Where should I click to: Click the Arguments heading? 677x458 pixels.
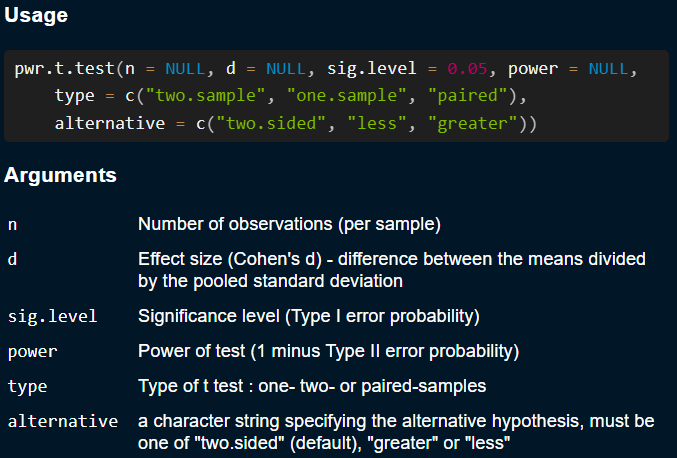(x=60, y=176)
